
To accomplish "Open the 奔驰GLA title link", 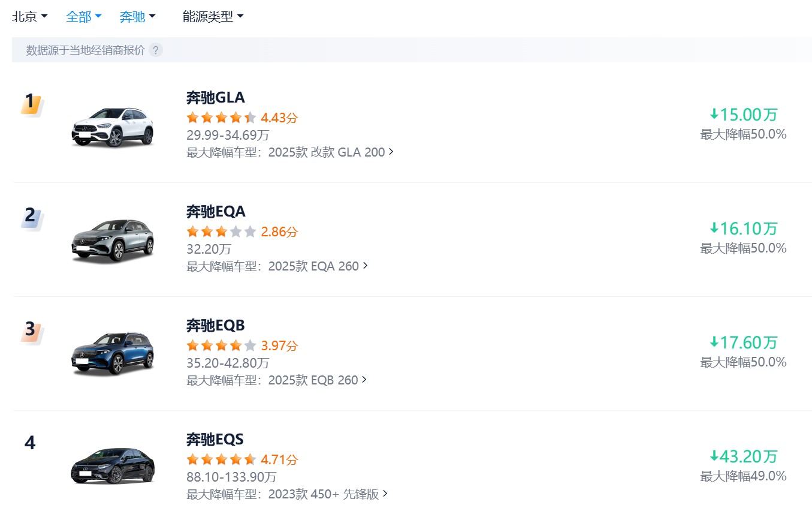I will click(216, 98).
